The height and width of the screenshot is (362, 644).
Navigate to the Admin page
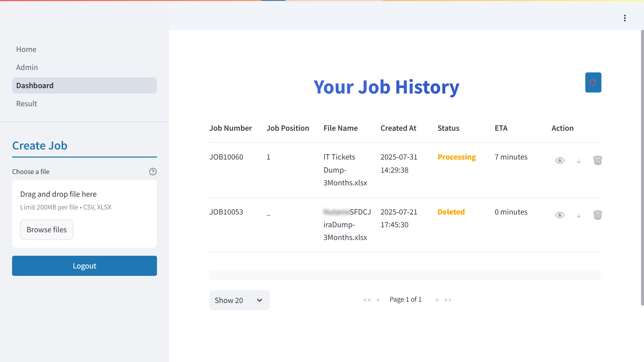[27, 67]
